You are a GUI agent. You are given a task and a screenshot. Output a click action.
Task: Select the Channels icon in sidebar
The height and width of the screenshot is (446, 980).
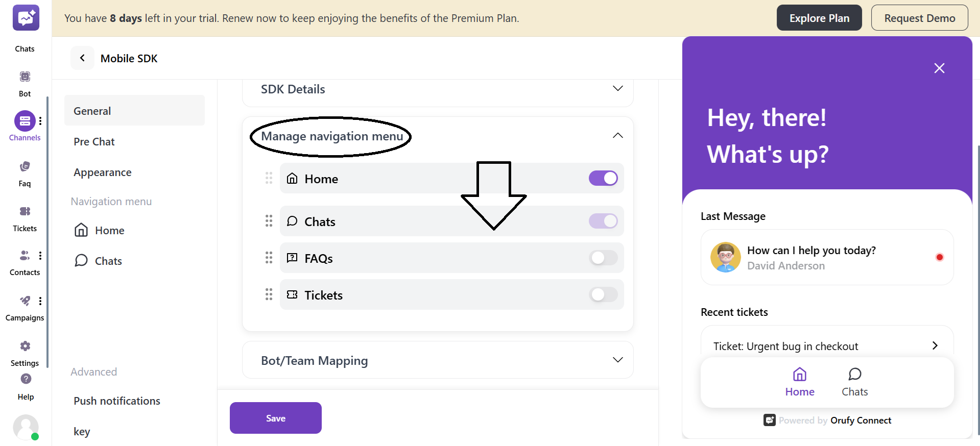[25, 121]
